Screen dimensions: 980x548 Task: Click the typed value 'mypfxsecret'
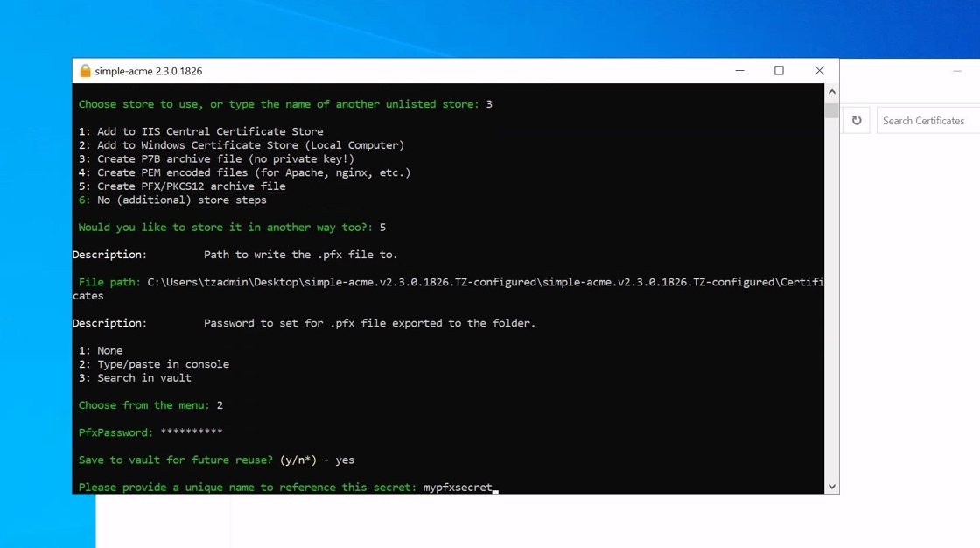tap(458, 488)
